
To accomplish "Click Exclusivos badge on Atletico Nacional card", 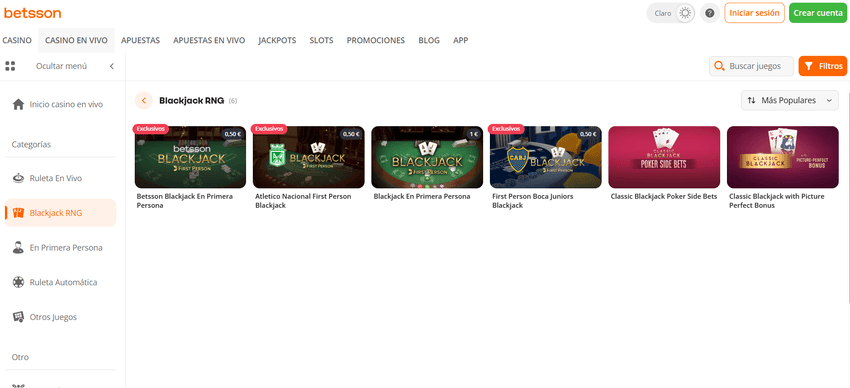I will 269,129.
